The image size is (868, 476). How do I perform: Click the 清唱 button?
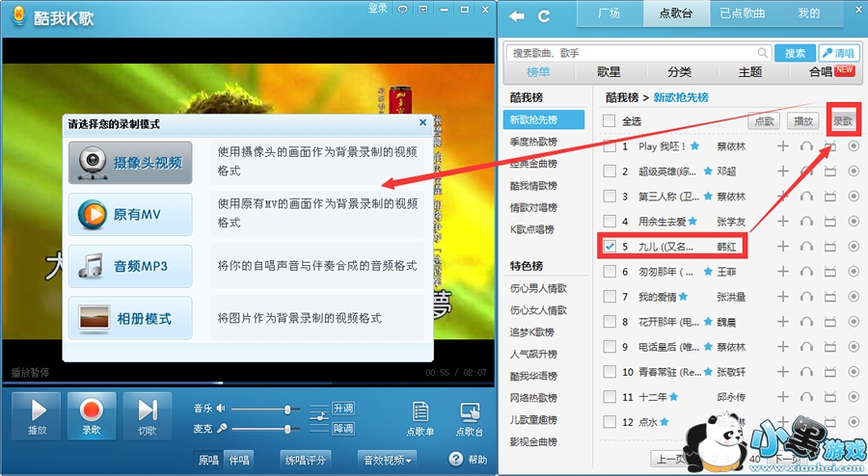coord(839,53)
